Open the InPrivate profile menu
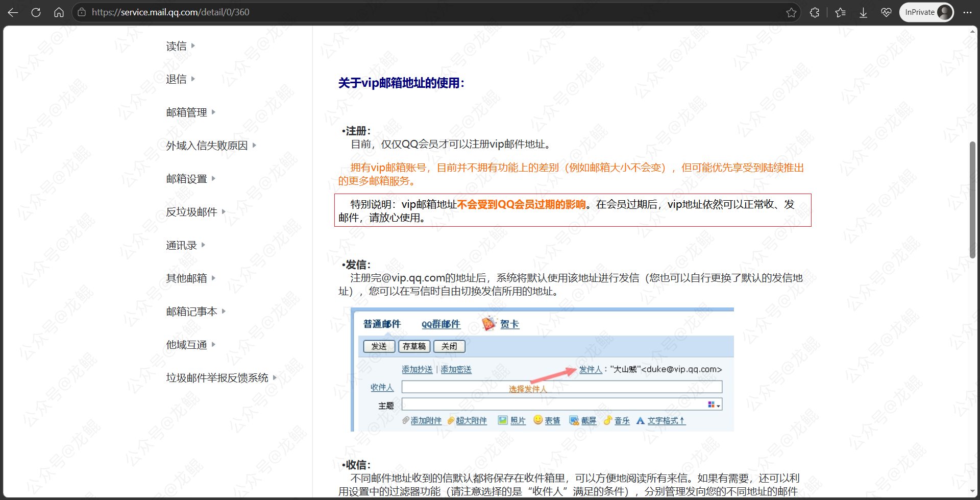Viewport: 980px width, 500px height. [926, 12]
